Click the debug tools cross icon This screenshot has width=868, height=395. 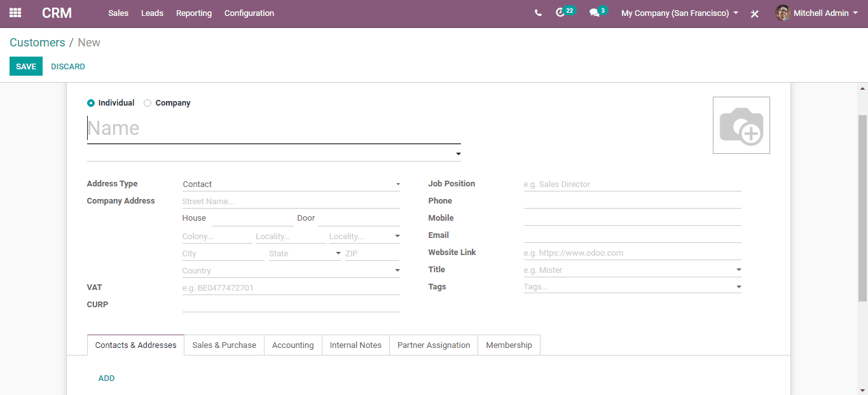coord(755,13)
